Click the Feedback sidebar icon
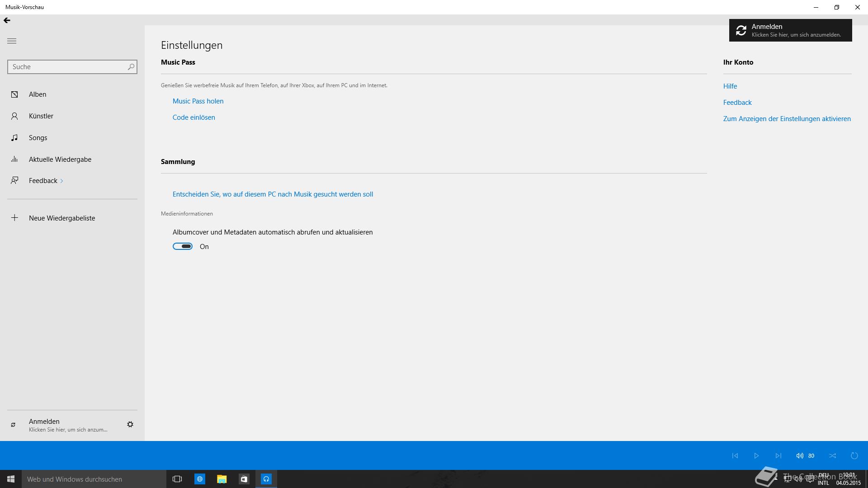 [x=14, y=181]
